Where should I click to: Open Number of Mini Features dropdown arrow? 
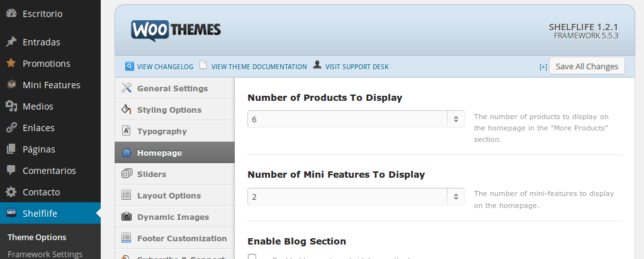[456, 197]
